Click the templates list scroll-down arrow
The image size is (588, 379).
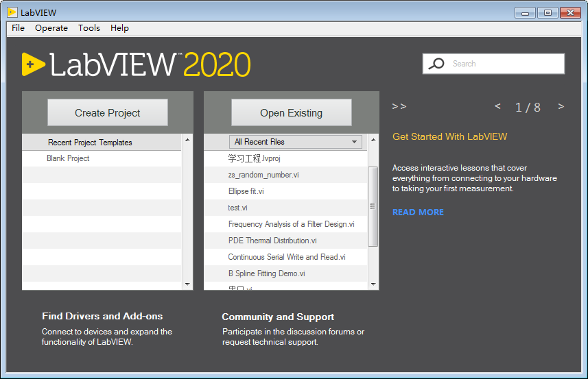[x=187, y=284]
